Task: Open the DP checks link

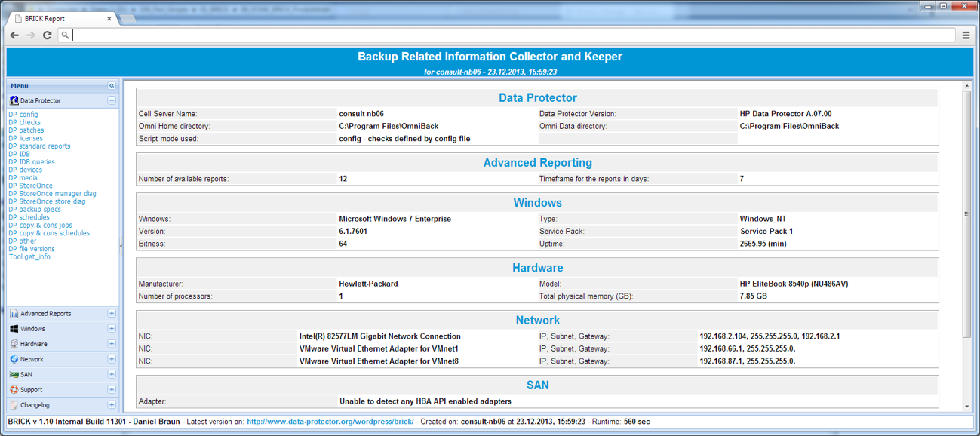Action: pos(25,122)
